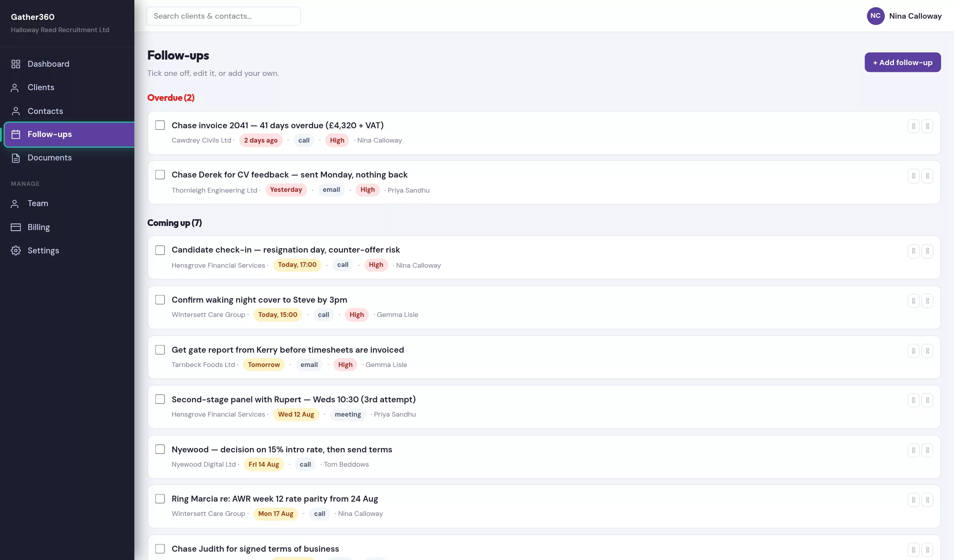
Task: Check Get gate report from Kerry
Action: pyautogui.click(x=160, y=350)
